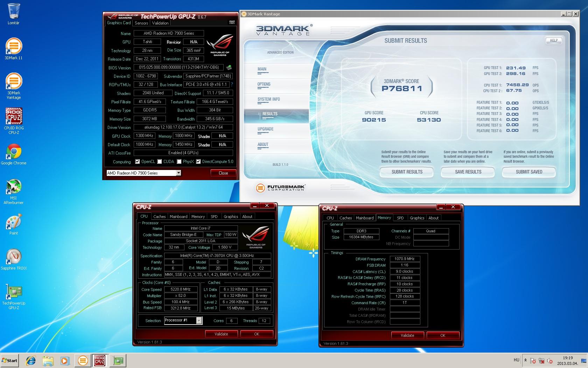
Task: Launch CPUID ROG CPU-Z from desktop
Action: click(x=14, y=121)
